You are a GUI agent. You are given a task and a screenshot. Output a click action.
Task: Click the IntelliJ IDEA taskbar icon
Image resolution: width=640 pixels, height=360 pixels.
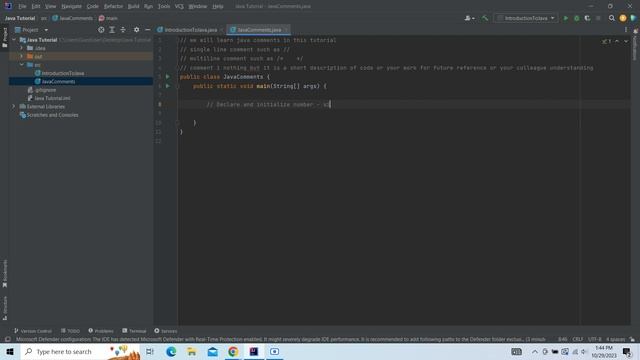tap(254, 351)
